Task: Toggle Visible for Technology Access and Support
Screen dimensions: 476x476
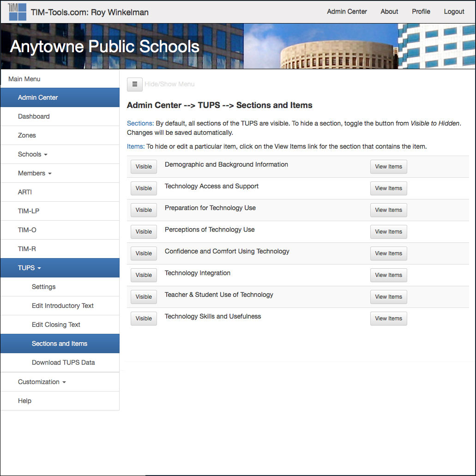Action: [x=144, y=188]
